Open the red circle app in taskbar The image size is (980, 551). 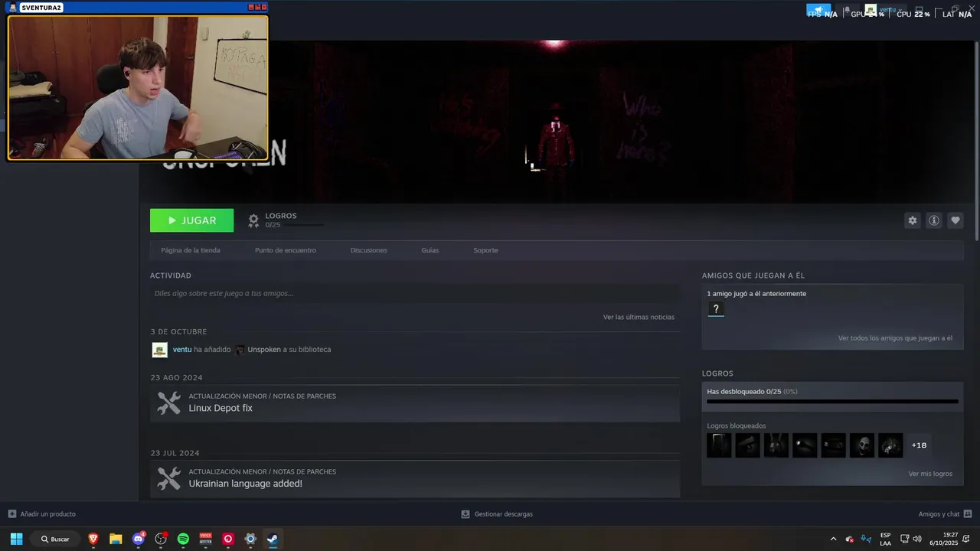(x=227, y=539)
